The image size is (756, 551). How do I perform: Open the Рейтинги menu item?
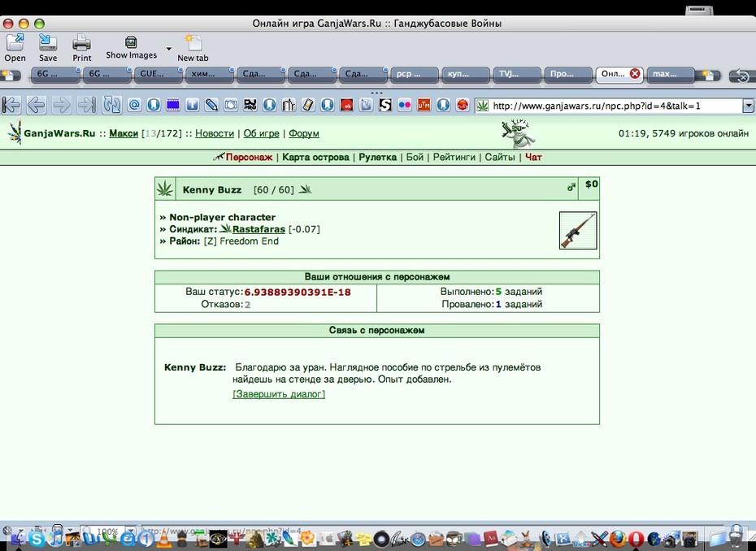point(454,157)
